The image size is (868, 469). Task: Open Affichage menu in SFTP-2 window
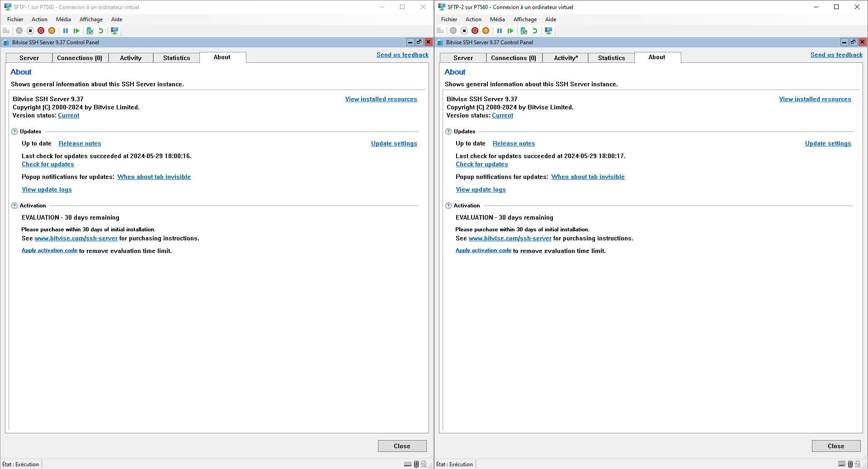pyautogui.click(x=525, y=19)
